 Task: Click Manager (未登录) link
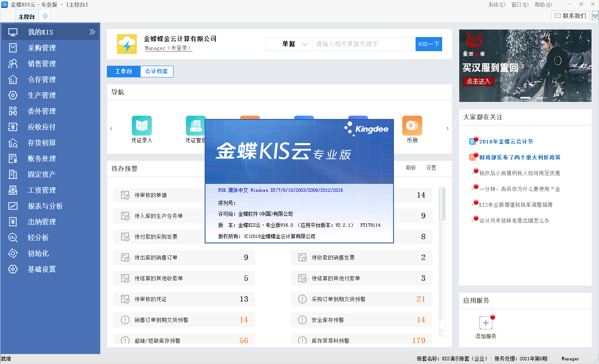point(168,48)
